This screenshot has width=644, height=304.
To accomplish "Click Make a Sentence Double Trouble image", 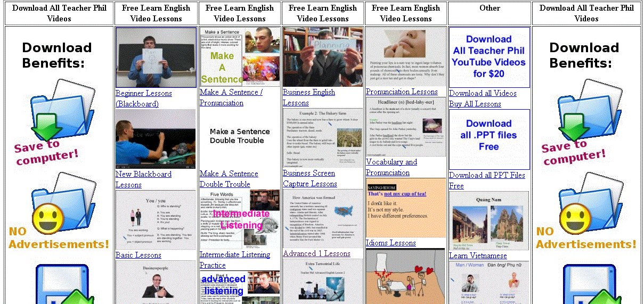I will pyautogui.click(x=240, y=138).
